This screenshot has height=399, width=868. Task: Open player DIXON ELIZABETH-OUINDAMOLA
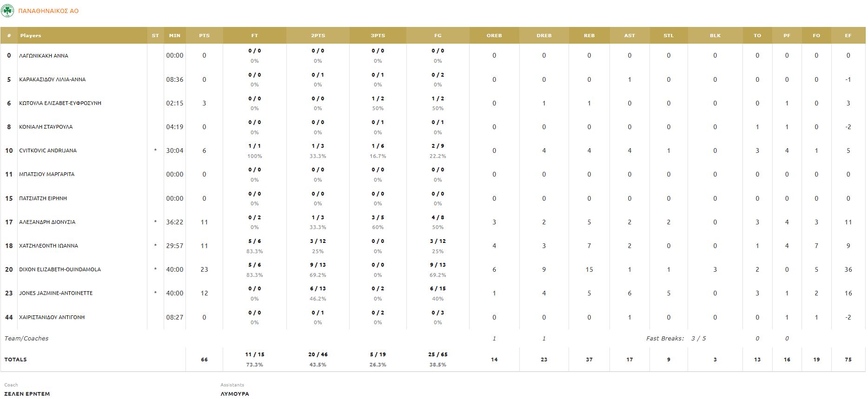60,269
